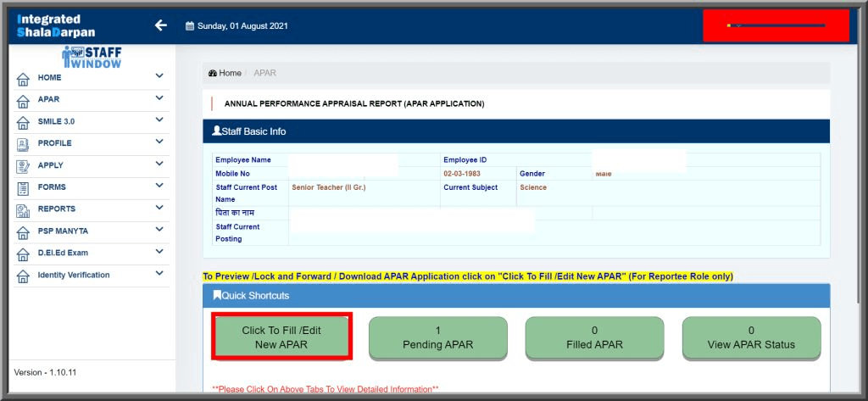Screen dimensions: 868x401
Task: Click the Fill/Edit New APAR button
Action: [x=281, y=337]
